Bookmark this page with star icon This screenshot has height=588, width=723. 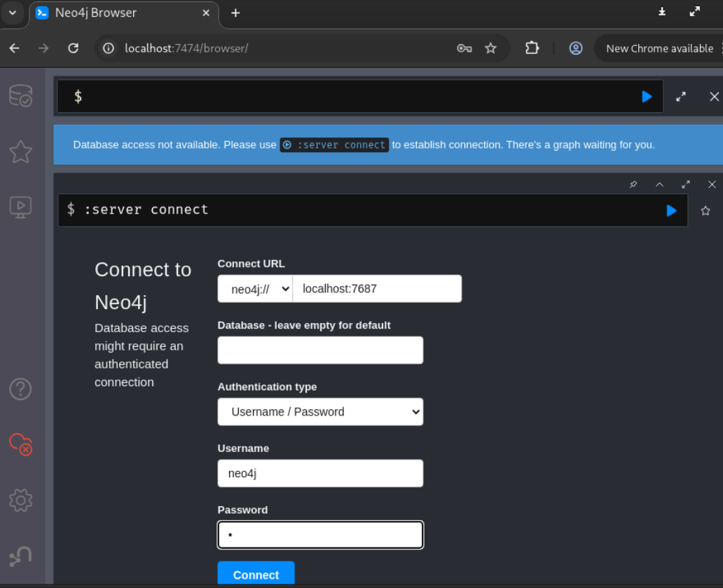click(x=490, y=48)
